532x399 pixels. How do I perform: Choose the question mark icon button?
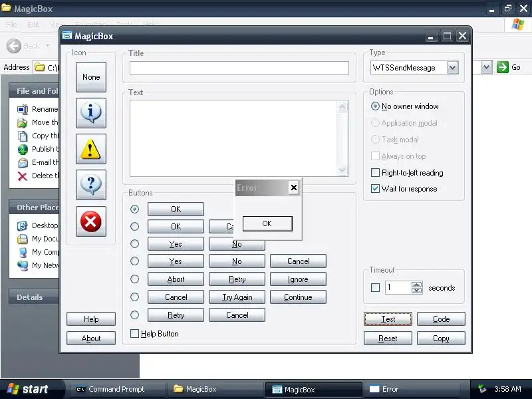pyautogui.click(x=91, y=185)
